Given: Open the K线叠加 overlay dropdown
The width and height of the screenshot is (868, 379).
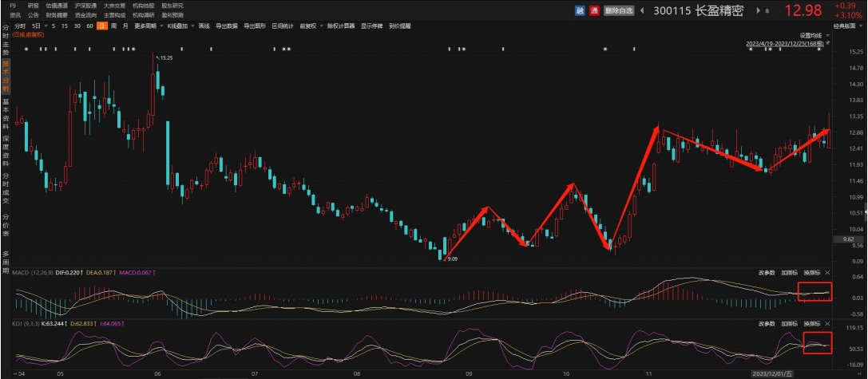Looking at the screenshot, I should pyautogui.click(x=179, y=26).
